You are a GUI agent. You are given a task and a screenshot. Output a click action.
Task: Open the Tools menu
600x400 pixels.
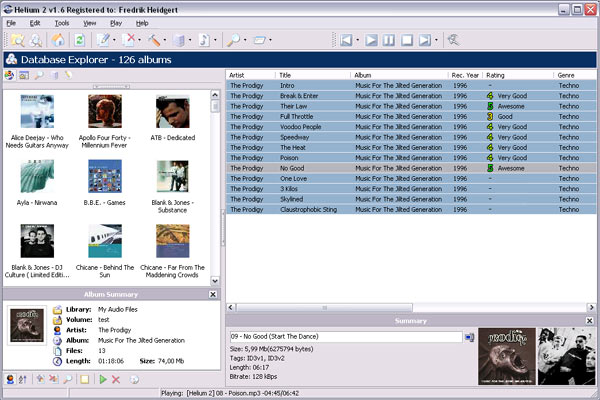click(62, 23)
